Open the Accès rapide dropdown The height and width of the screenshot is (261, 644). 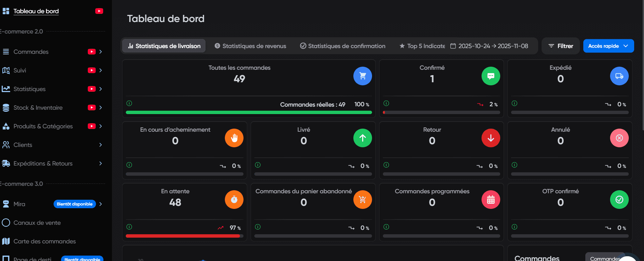point(608,46)
